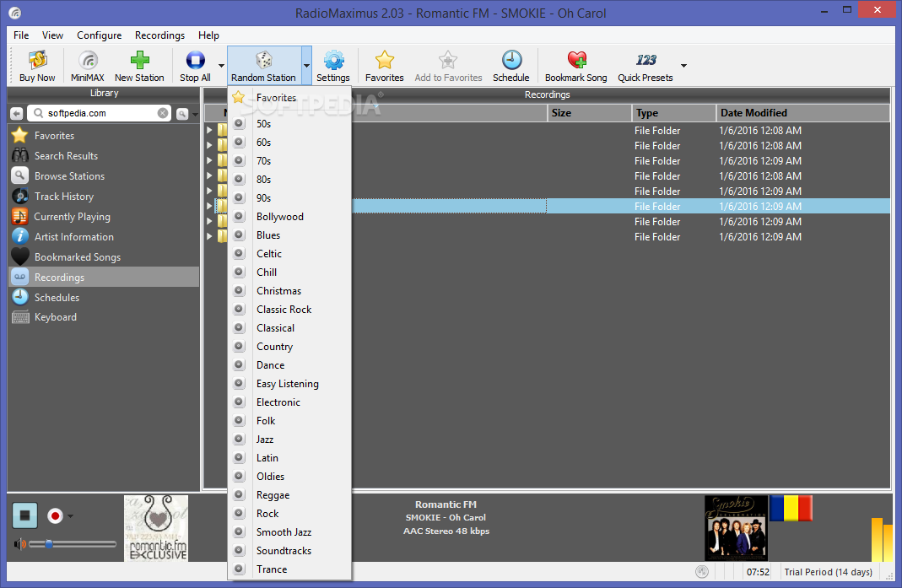Click Add to Favorites in the toolbar

coord(448,66)
